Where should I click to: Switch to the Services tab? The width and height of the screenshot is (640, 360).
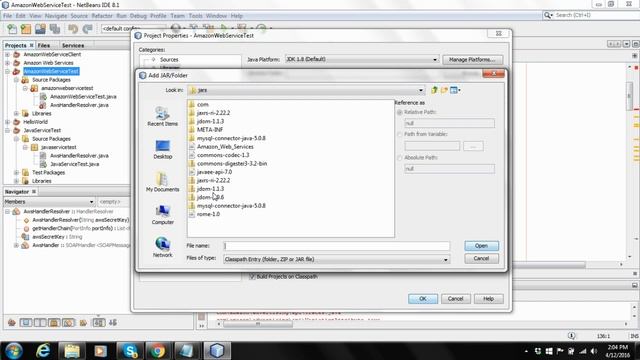click(x=73, y=45)
